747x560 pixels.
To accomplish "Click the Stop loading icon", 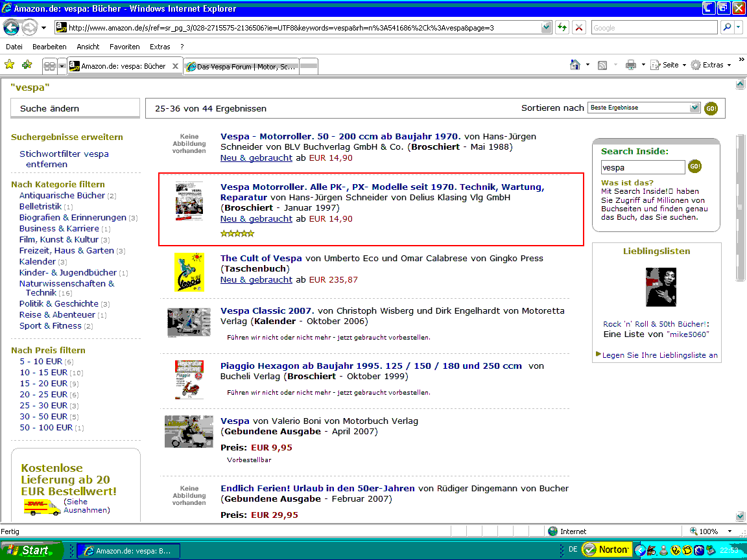I will click(x=579, y=28).
